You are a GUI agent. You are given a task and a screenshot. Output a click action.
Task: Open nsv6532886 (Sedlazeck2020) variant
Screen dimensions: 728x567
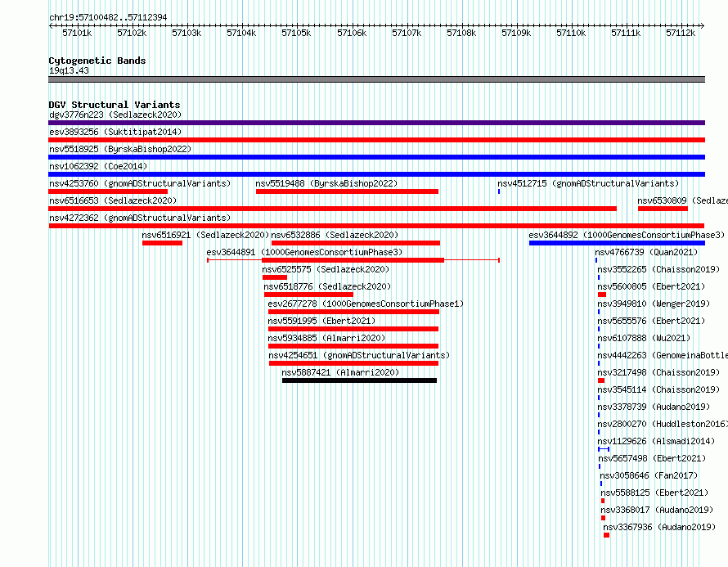click(335, 235)
